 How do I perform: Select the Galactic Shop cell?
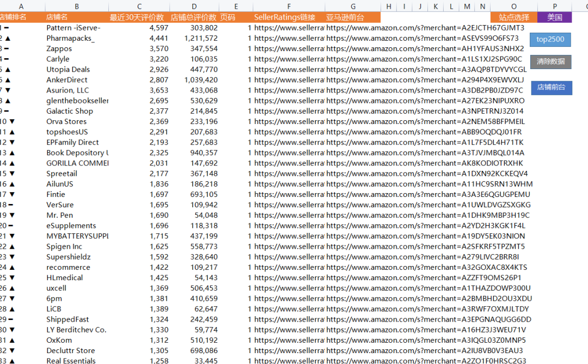coord(77,111)
